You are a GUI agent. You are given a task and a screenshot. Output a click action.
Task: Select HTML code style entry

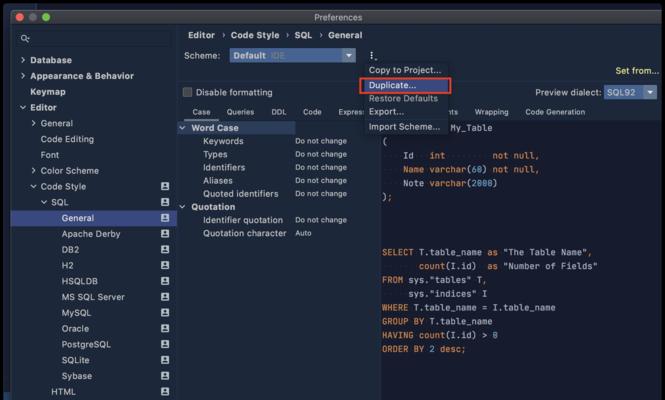click(63, 392)
